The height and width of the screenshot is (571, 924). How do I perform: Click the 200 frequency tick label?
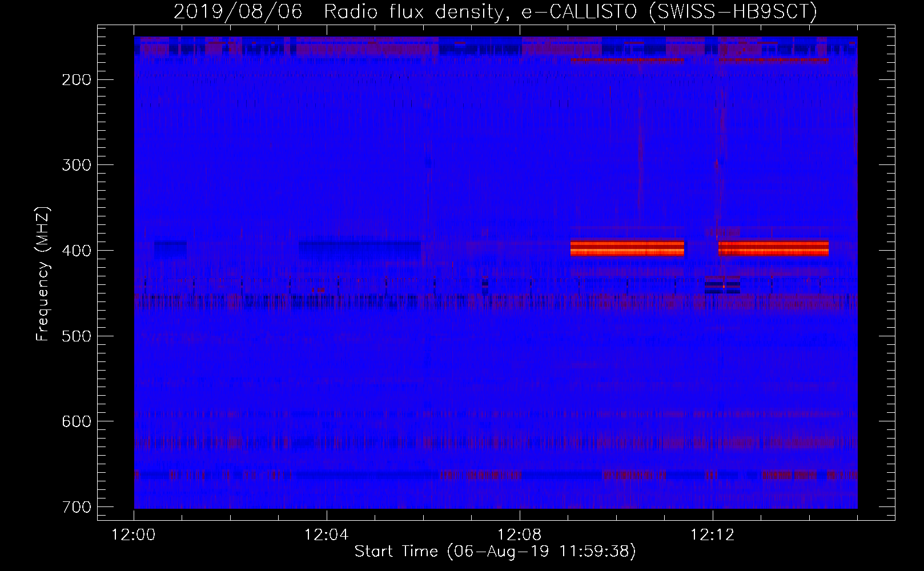point(76,79)
